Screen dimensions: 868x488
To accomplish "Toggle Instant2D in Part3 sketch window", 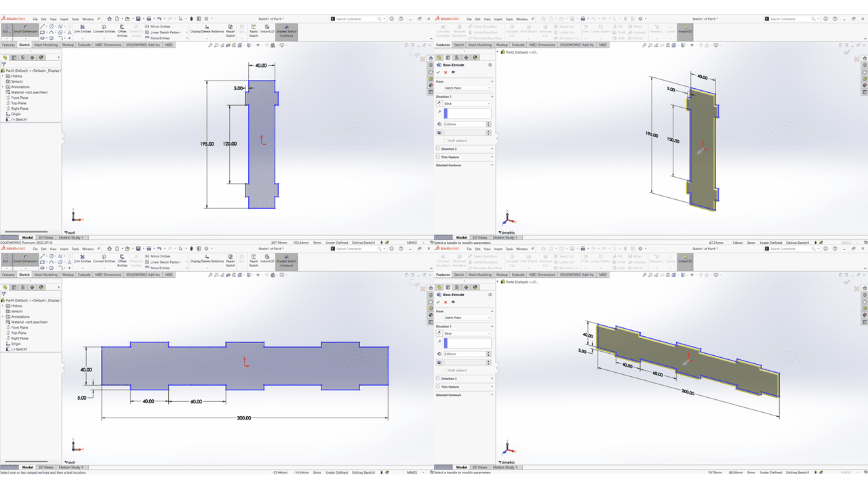I will click(x=267, y=29).
